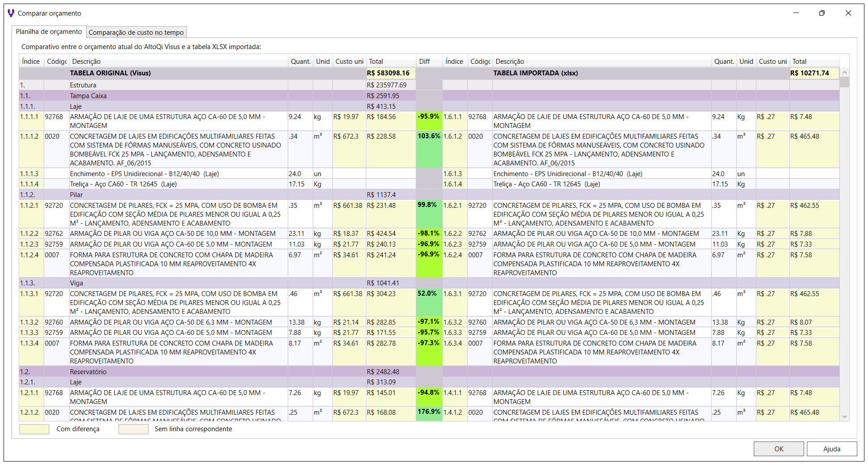Minimize the Comparar orçamento dialog
This screenshot has height=466, width=868.
[x=796, y=13]
